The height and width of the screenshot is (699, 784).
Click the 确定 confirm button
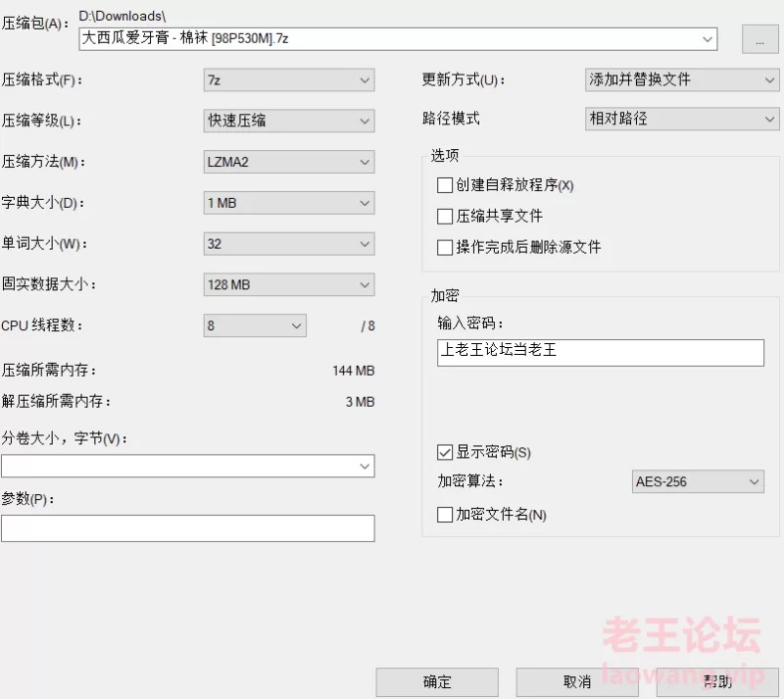(x=436, y=682)
